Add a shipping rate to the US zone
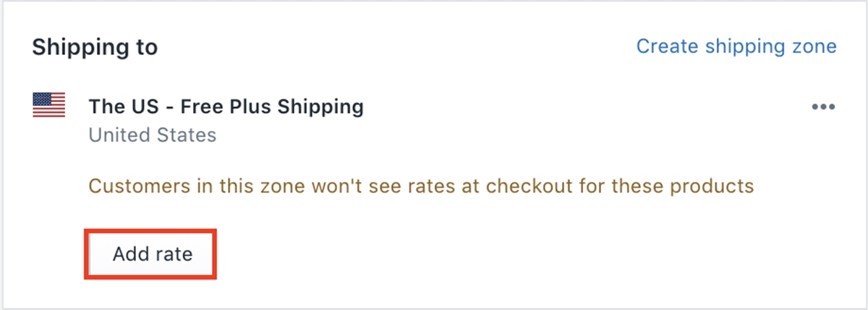 (x=152, y=254)
